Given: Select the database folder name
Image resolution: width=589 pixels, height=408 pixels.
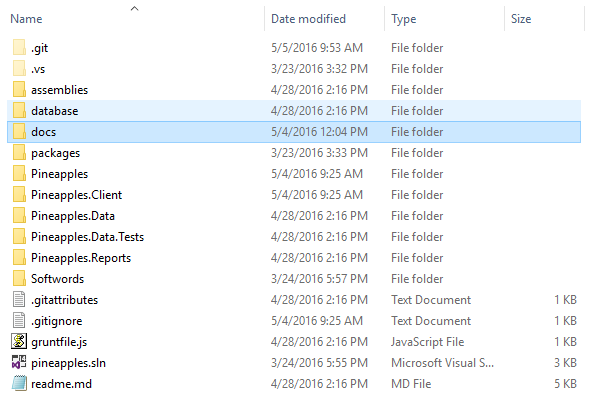Looking at the screenshot, I should coord(55,111).
